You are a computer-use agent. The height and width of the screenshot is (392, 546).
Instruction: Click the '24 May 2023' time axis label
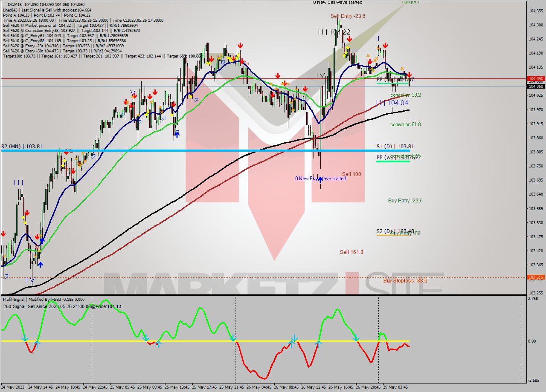tap(13, 387)
